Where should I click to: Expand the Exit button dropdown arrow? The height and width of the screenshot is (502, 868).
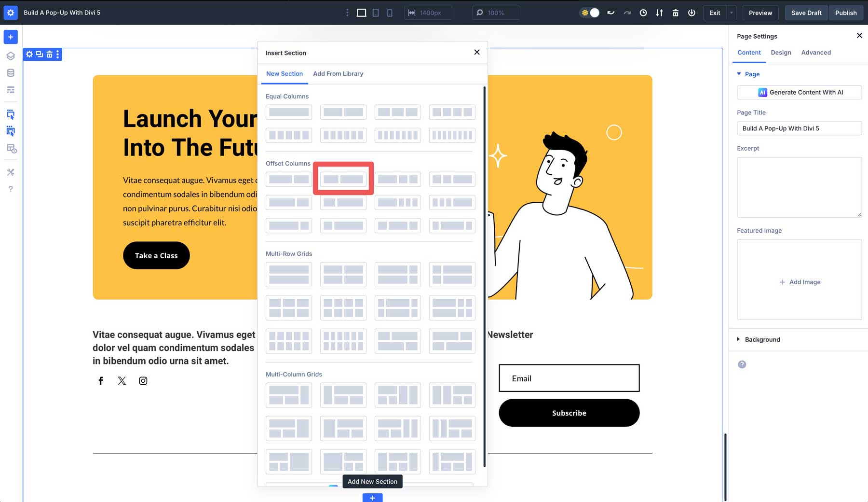(731, 13)
